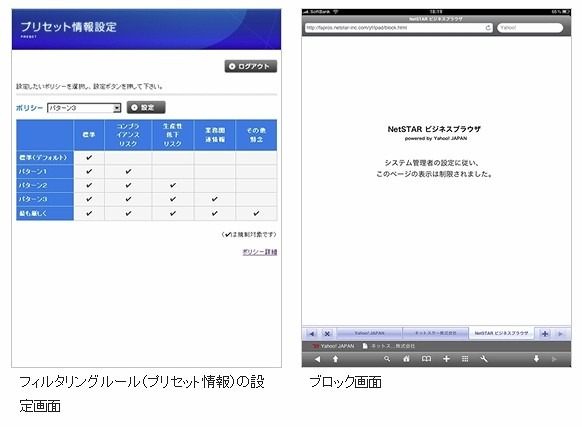This screenshot has width=582, height=427.
Task: Click the パターン2 row header
Action: point(45,185)
